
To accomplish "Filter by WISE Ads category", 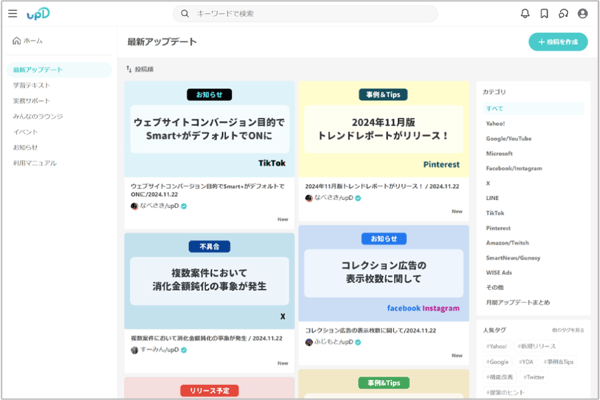I will (x=499, y=273).
